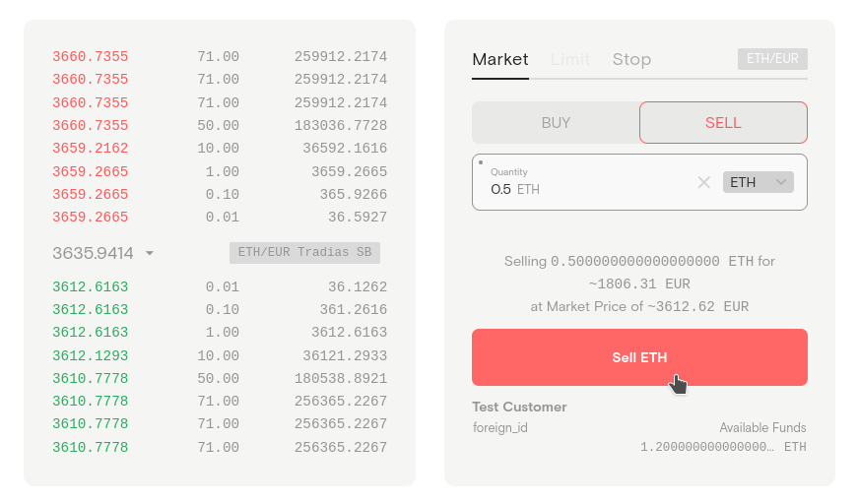Open the Stop order tab
859x504 pixels.
click(631, 59)
